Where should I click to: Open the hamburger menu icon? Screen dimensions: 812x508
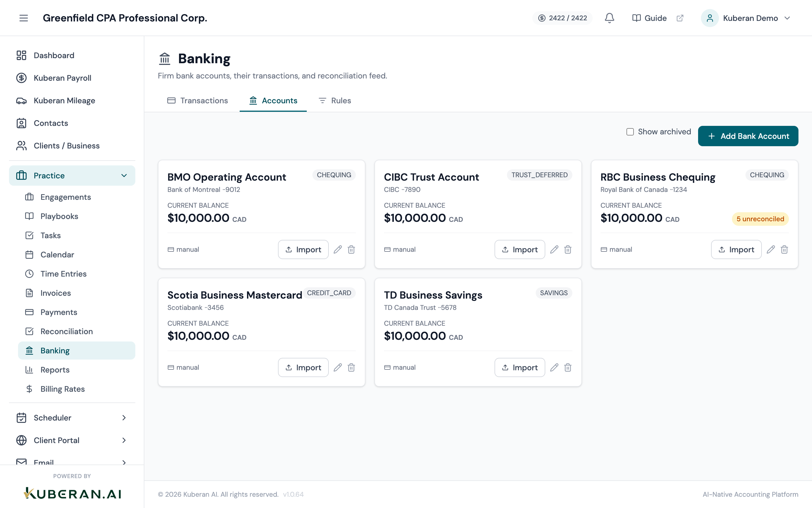23,18
